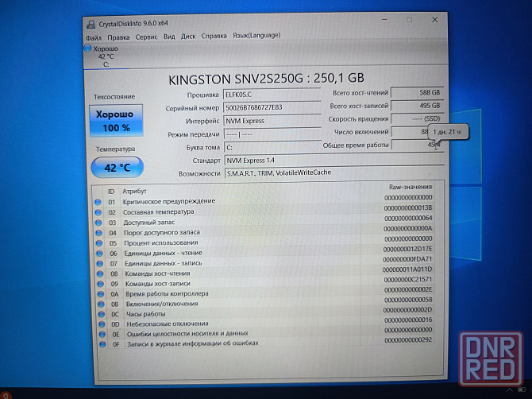Click the blue status dot for attribute 01
The width and height of the screenshot is (532, 399).
pyautogui.click(x=98, y=202)
